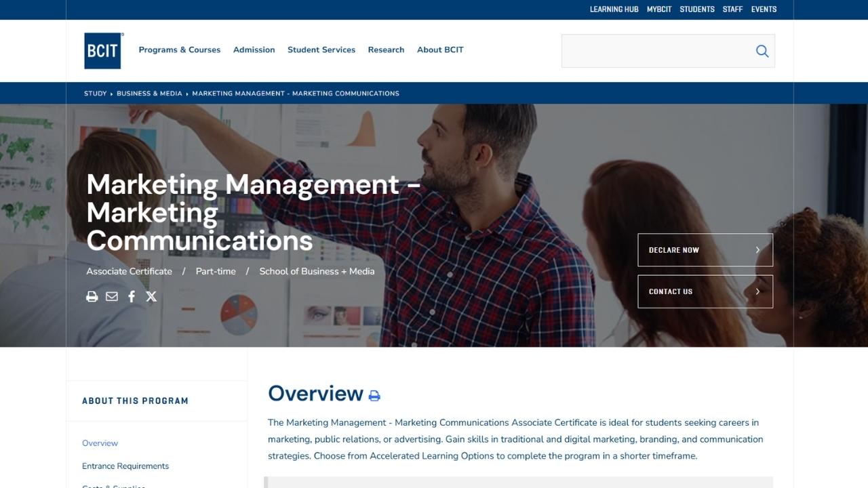Open the Students top link
868x488 pixels.
point(697,9)
